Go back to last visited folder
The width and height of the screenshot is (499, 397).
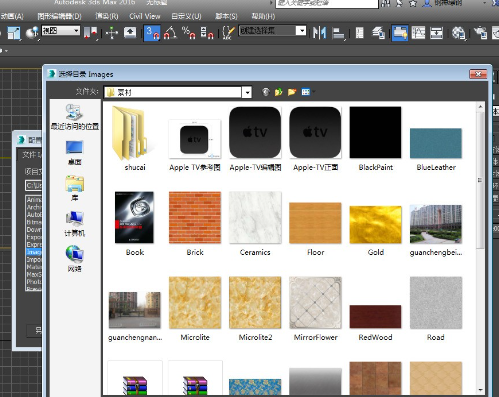coord(266,92)
